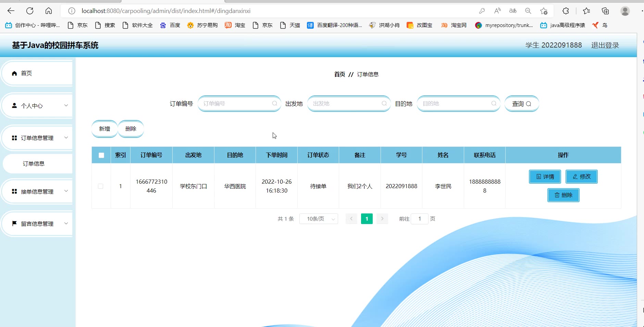Open browser extensions puzzle icon
The image size is (644, 327).
coord(566,11)
